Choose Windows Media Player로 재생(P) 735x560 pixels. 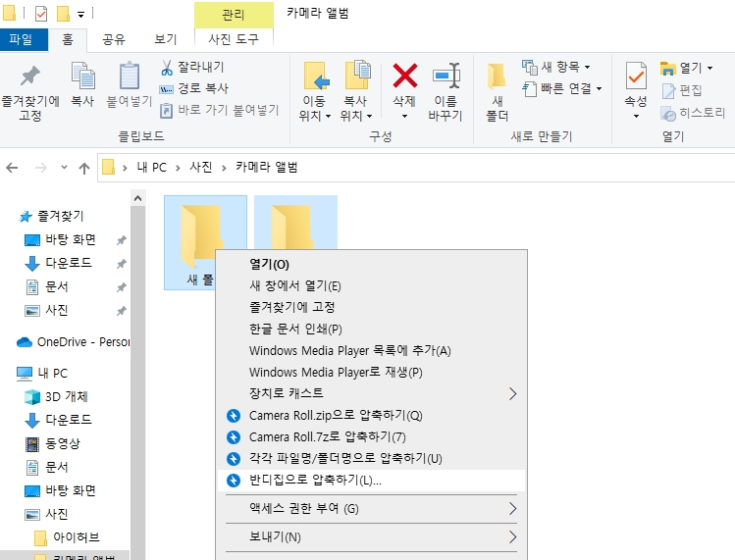371,372
